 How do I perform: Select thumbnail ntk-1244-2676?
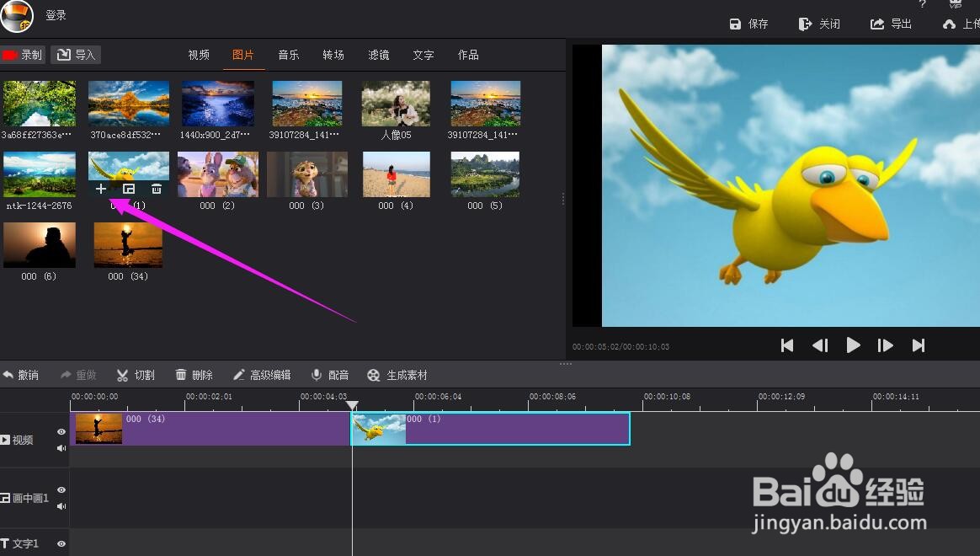(x=40, y=174)
